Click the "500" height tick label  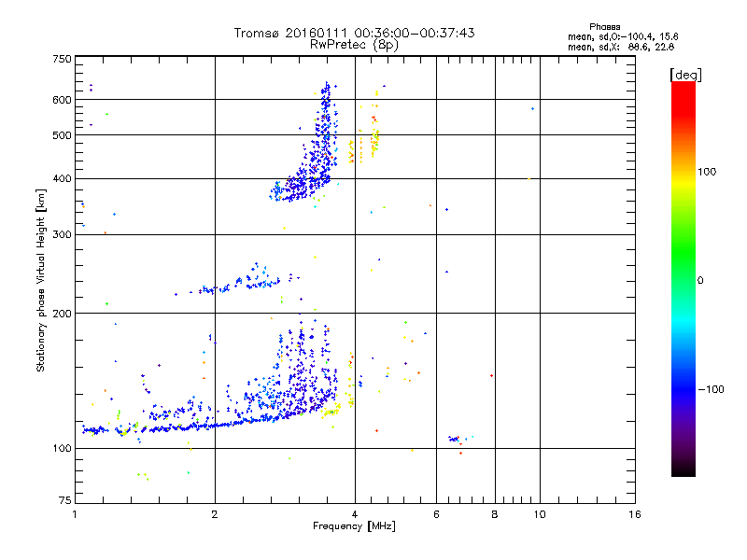62,135
